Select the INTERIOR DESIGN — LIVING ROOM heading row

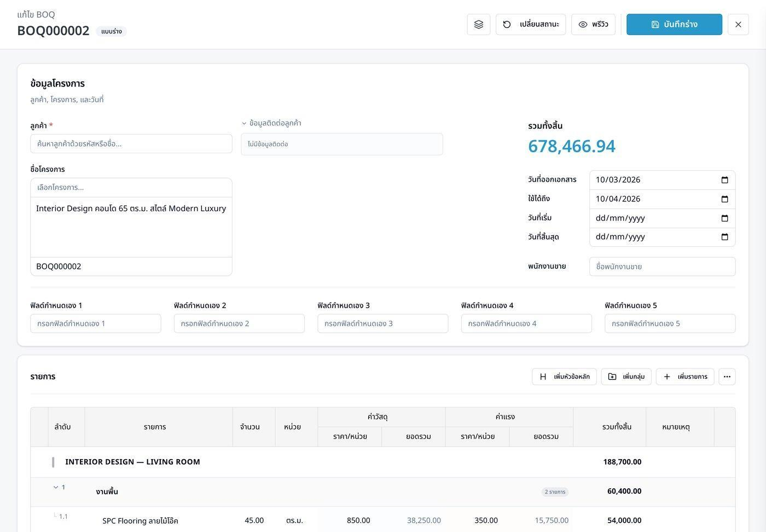click(x=383, y=462)
